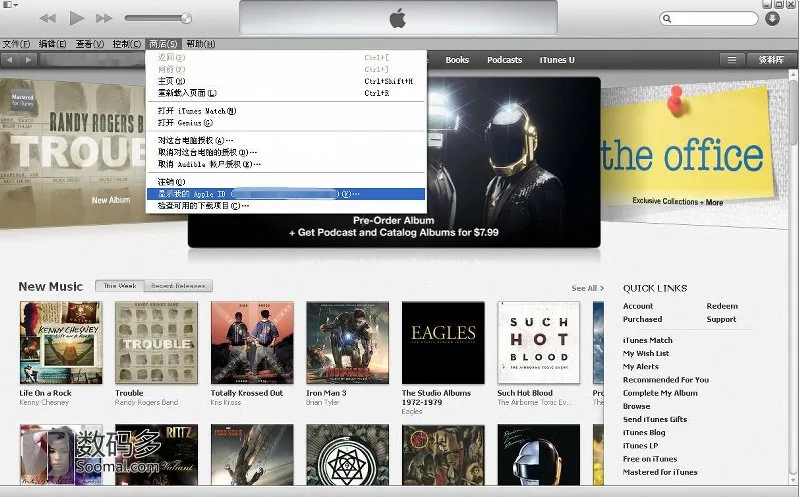Open Totally Krossed Out album cover
Screen dimensions: 800x497
click(252, 342)
